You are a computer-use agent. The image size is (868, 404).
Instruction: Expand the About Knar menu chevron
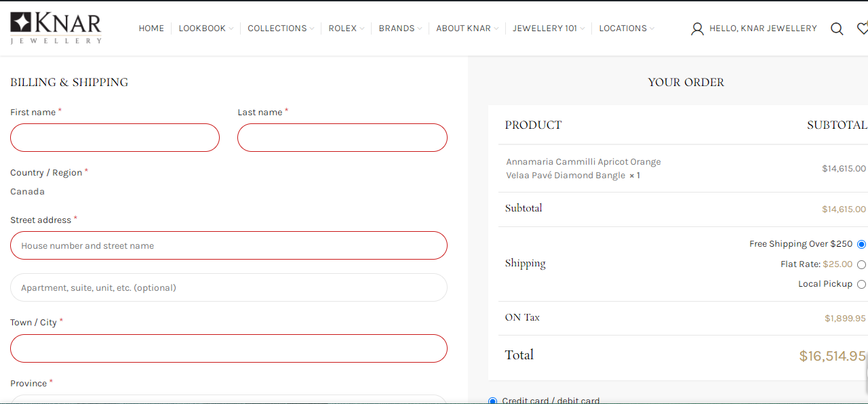(x=496, y=28)
